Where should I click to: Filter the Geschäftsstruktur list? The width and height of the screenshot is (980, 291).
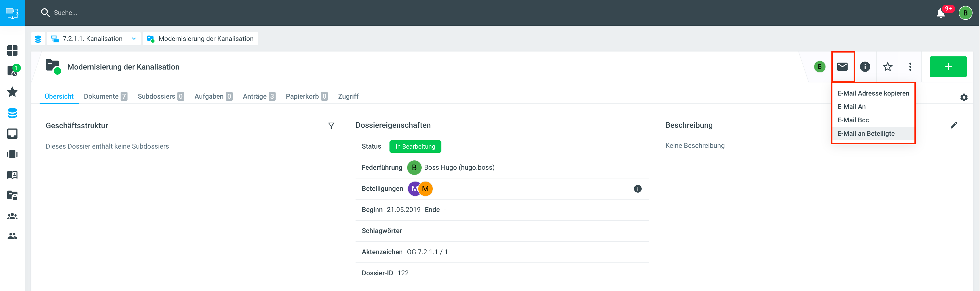(331, 126)
